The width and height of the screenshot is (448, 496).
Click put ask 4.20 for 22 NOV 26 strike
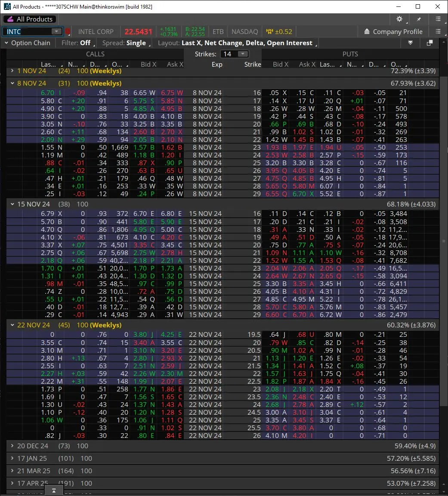tap(303, 436)
